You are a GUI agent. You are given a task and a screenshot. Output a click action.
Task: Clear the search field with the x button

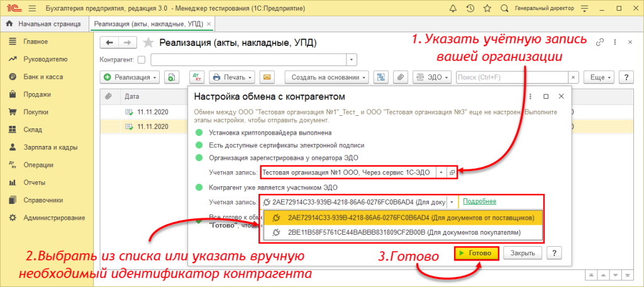coord(574,77)
